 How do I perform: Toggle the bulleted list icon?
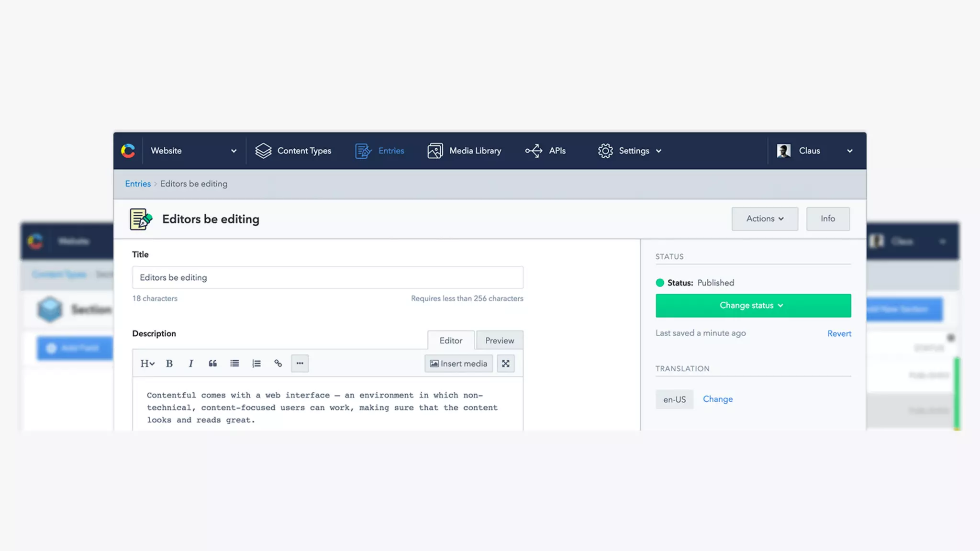click(234, 364)
